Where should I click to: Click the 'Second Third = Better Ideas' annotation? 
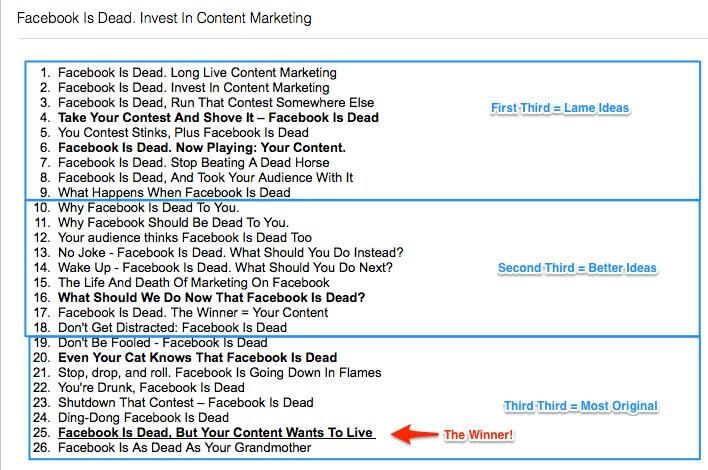pos(577,268)
